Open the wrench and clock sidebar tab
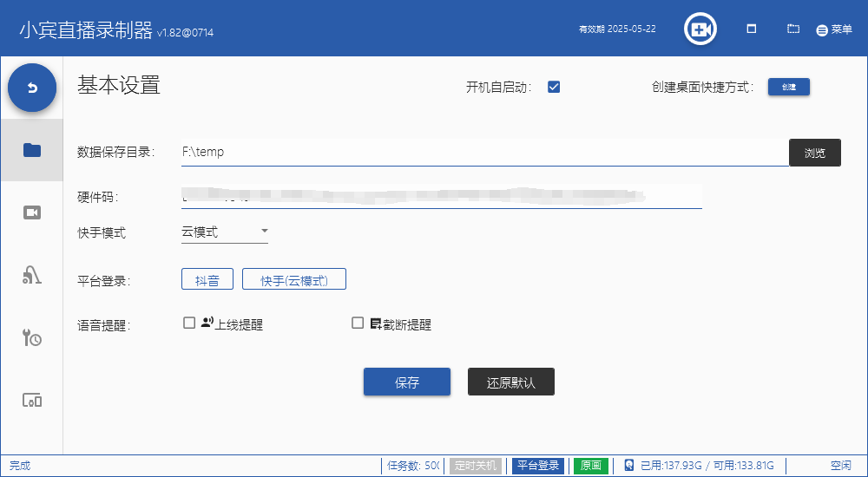This screenshot has height=477, width=868. pos(32,337)
